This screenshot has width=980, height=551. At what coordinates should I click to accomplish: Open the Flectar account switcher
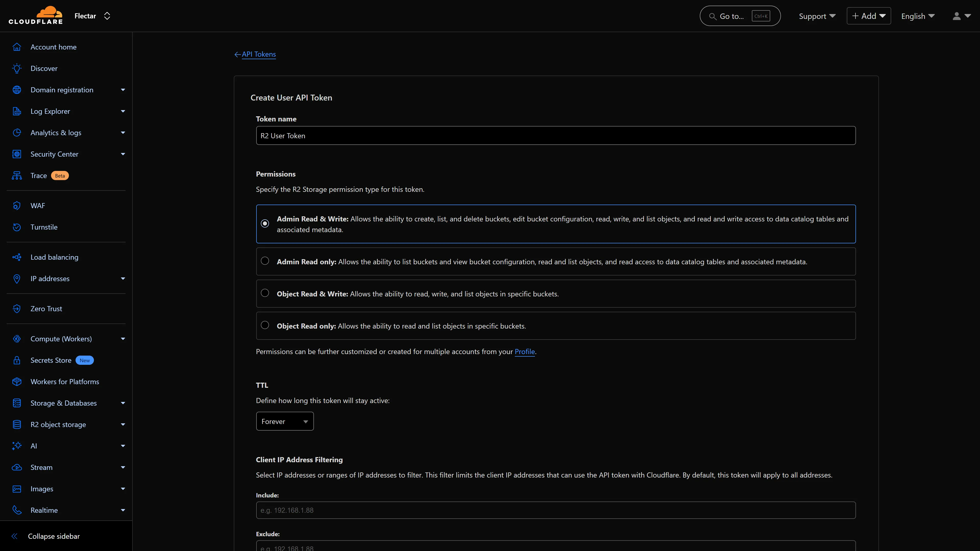(92, 16)
